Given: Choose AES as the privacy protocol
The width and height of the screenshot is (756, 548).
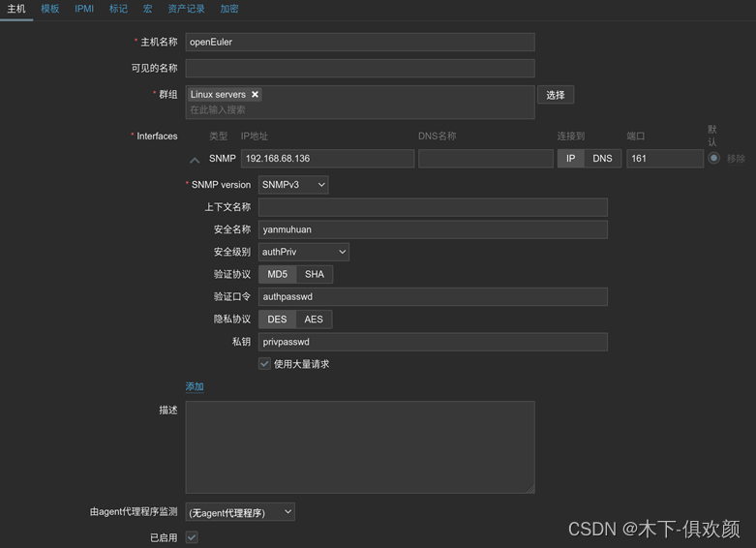Looking at the screenshot, I should pos(314,320).
